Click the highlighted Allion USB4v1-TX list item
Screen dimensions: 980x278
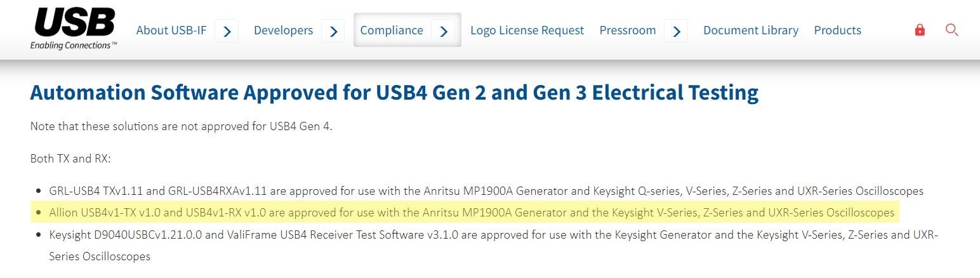click(x=472, y=213)
